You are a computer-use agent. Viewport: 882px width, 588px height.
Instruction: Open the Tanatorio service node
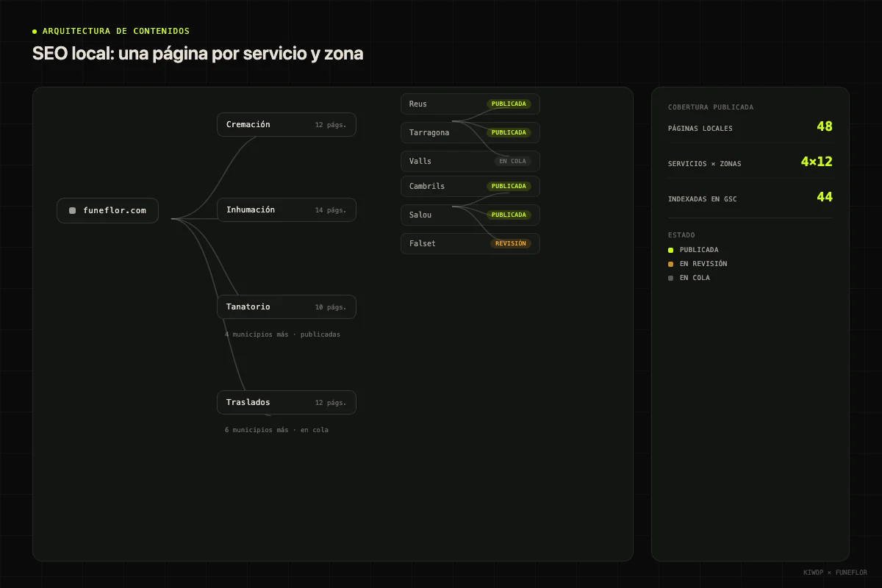click(x=287, y=307)
